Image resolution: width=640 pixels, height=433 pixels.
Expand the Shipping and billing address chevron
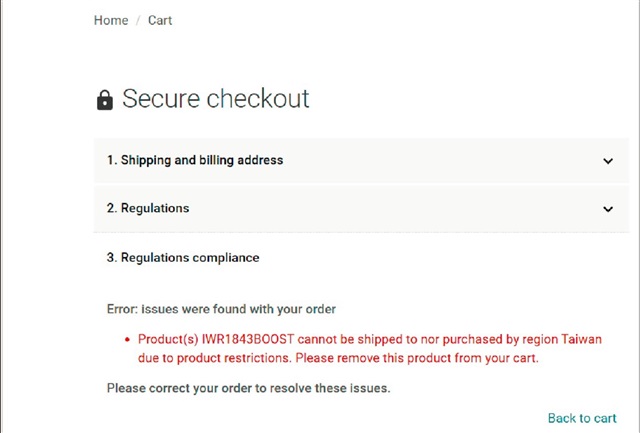608,161
